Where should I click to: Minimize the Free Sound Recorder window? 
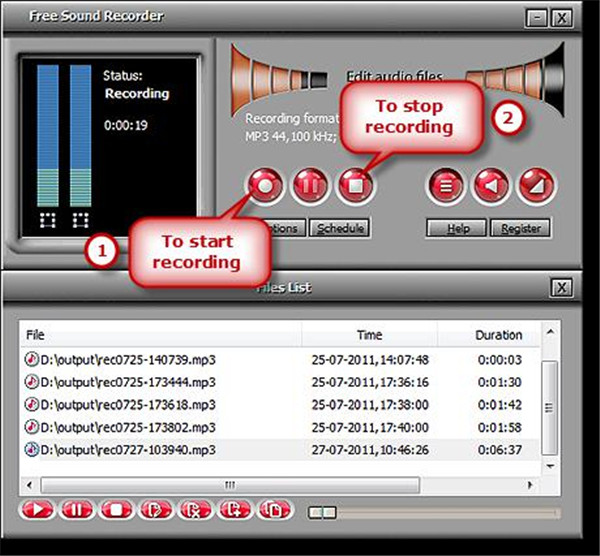[537, 17]
